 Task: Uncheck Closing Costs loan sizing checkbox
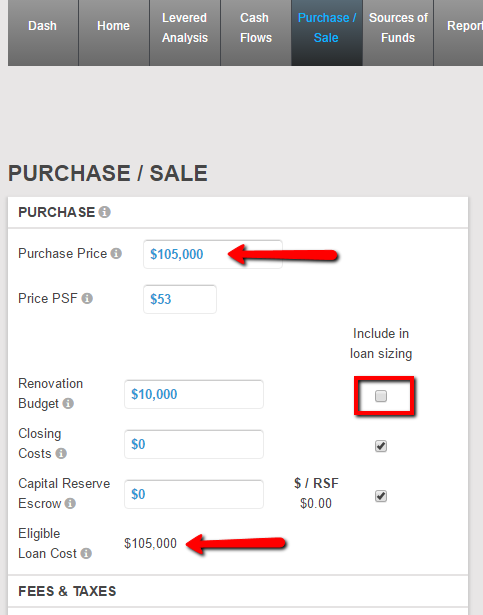pyautogui.click(x=381, y=446)
